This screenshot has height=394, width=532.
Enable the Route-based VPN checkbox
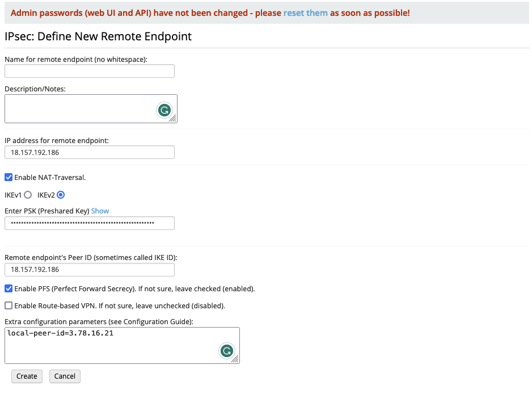[9, 305]
